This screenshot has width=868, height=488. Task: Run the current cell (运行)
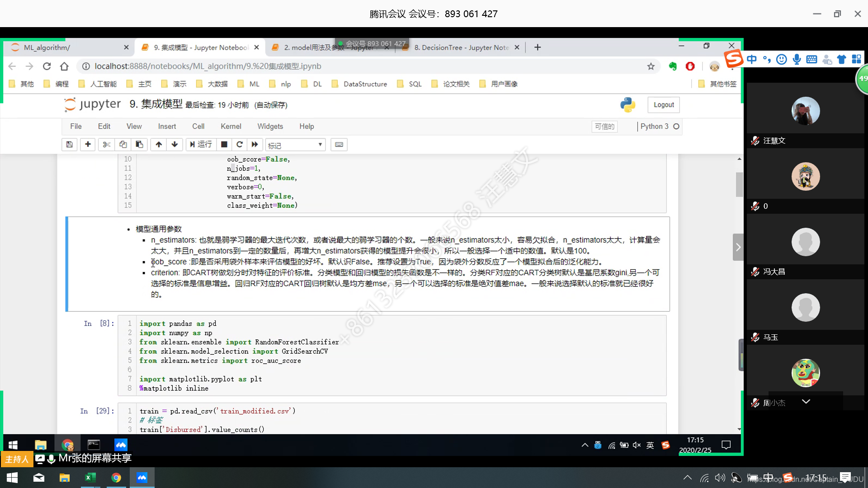coord(201,145)
